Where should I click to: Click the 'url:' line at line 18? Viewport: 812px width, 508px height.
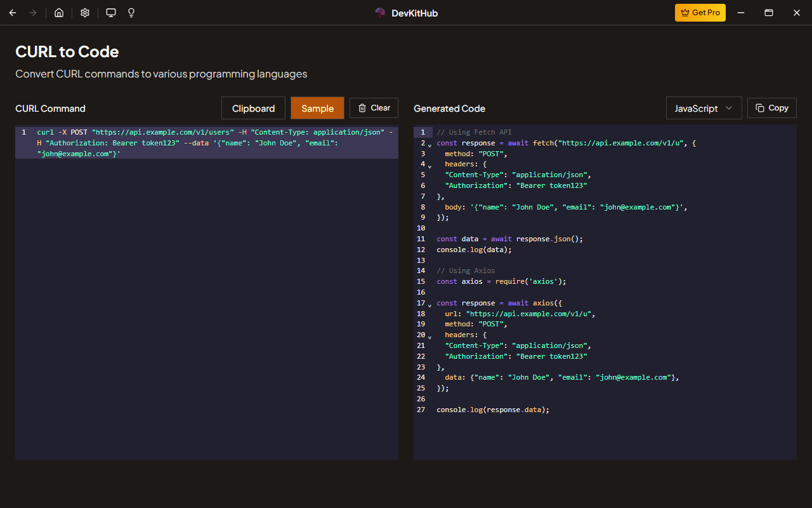pyautogui.click(x=520, y=314)
